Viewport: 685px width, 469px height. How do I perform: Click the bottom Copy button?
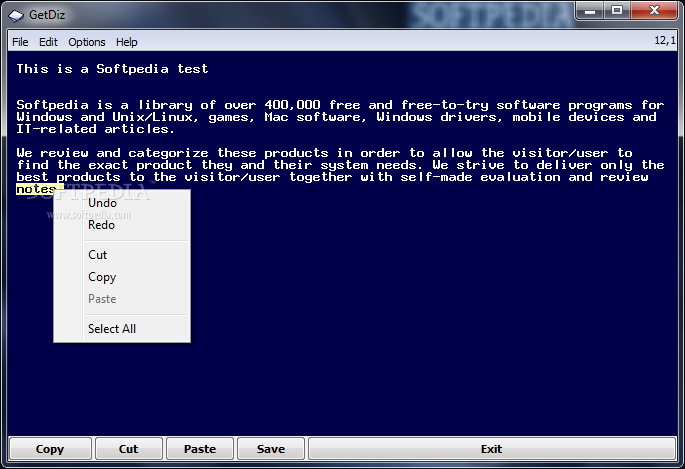point(50,449)
